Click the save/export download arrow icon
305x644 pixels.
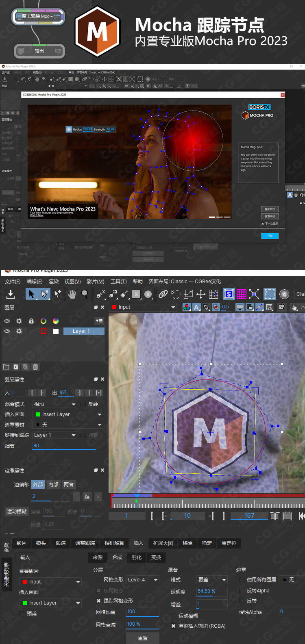point(11,294)
